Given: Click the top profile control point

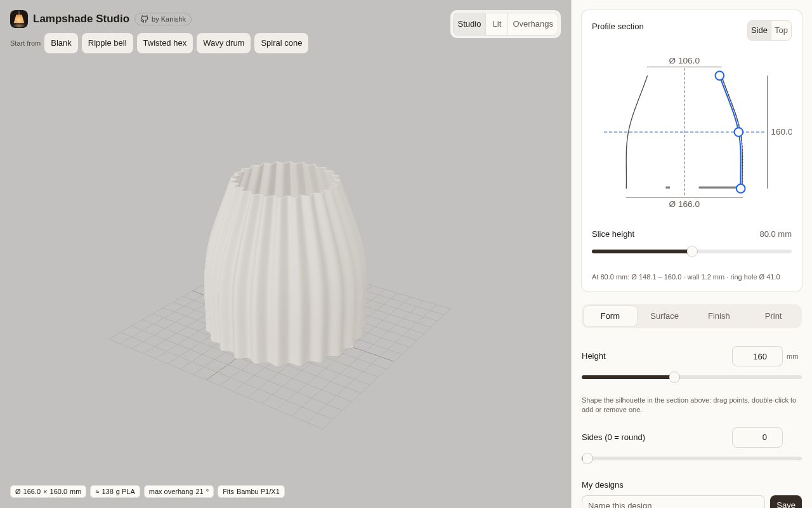Looking at the screenshot, I should [719, 76].
